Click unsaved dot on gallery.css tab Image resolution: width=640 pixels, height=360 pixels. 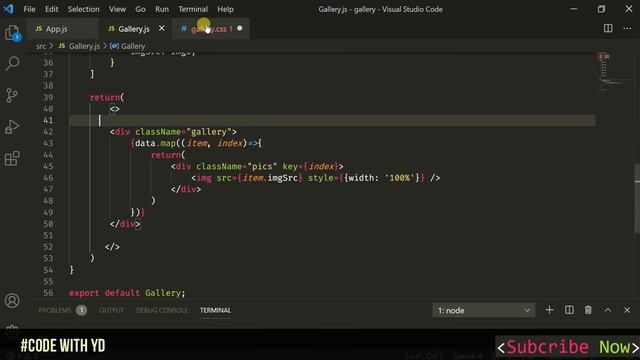240,28
